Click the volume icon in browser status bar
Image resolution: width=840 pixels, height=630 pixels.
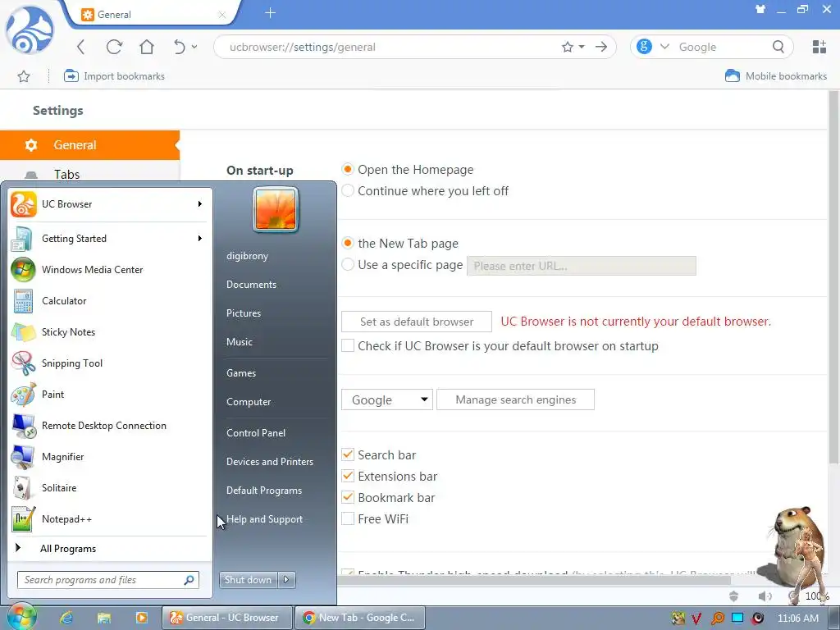765,596
